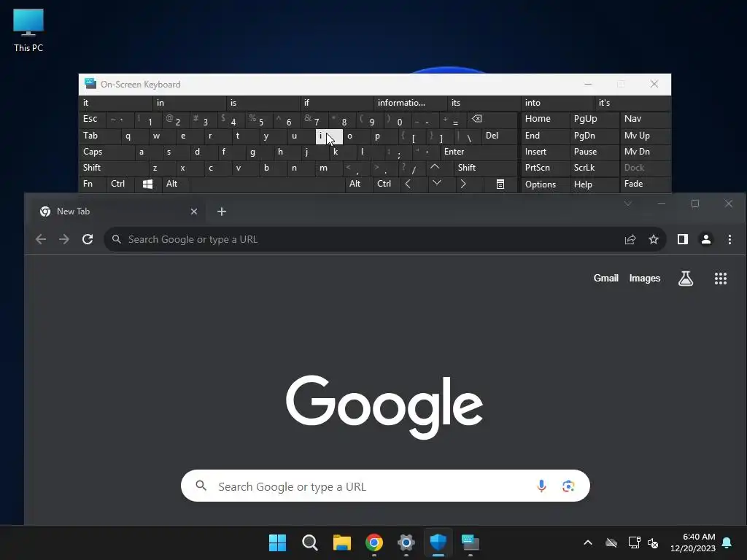Viewport: 747px width, 560px height.
Task: Click the backspace key on On-Screen Keyboard
Action: [477, 119]
